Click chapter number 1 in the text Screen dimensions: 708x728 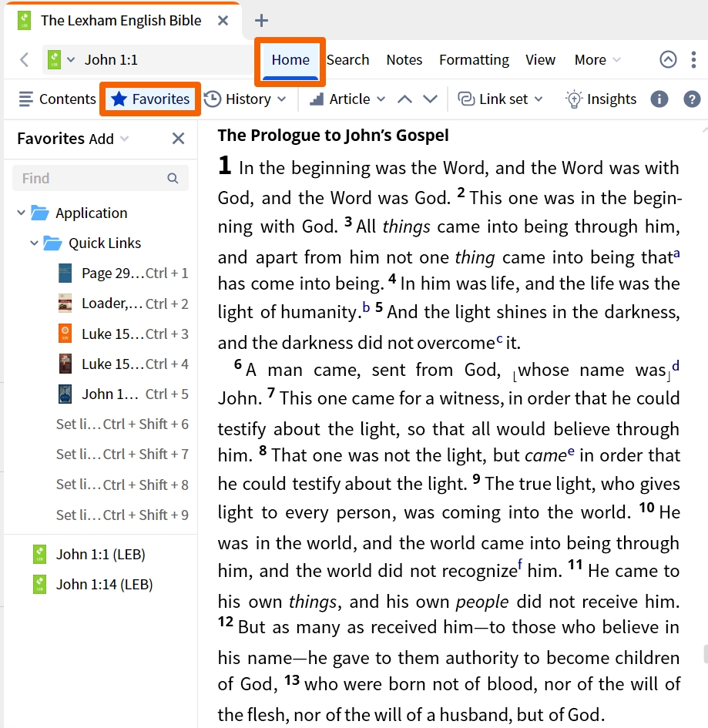tap(225, 166)
